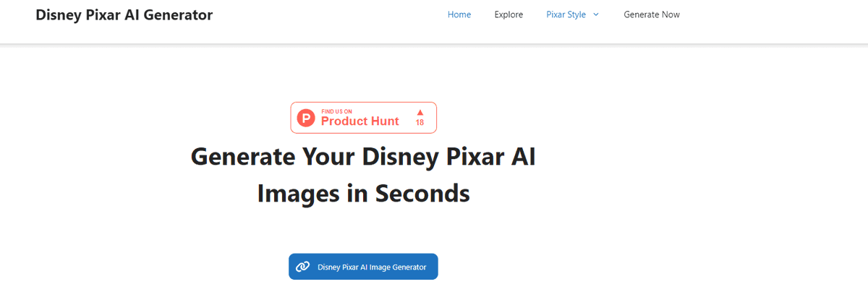
Task: Click the word Disney in the site title
Action: (x=58, y=14)
